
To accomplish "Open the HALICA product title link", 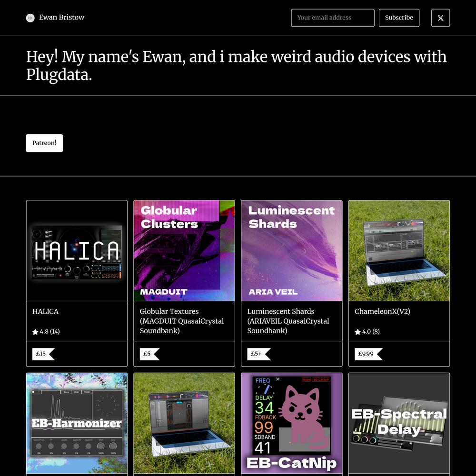I will [45, 311].
